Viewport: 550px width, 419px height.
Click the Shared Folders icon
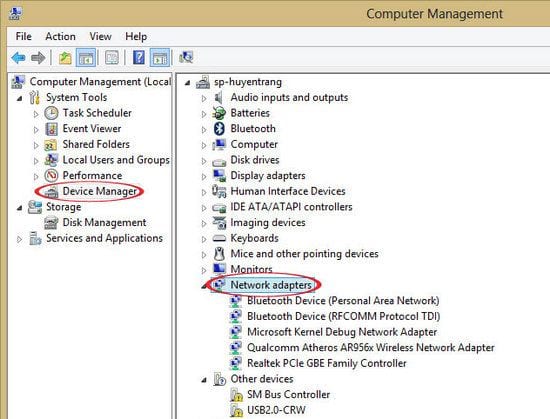coord(51,144)
